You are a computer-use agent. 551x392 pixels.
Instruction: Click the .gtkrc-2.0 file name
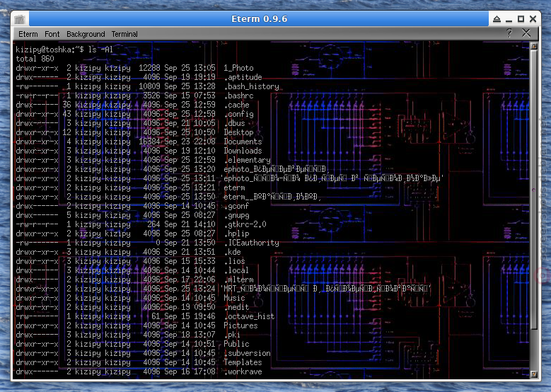tap(245, 224)
